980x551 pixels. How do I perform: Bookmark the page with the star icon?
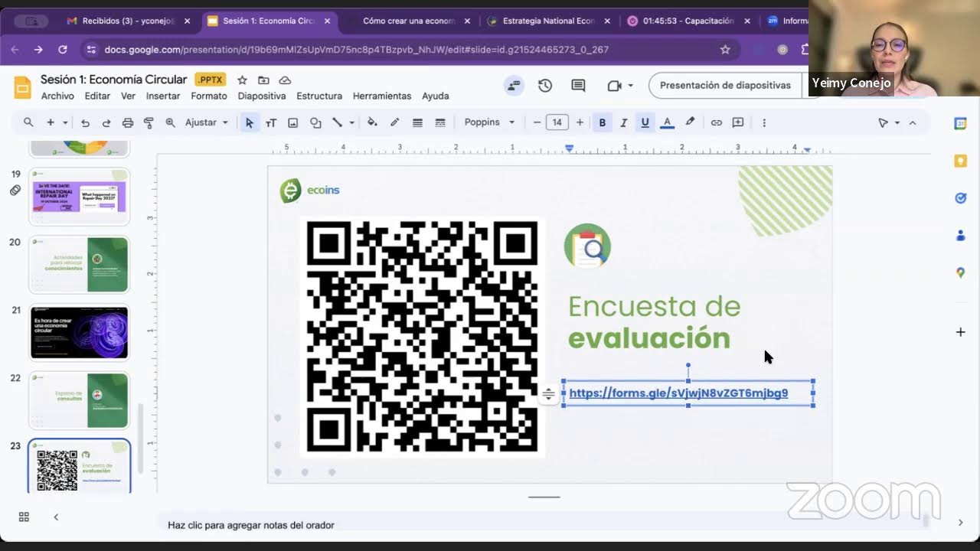[725, 49]
